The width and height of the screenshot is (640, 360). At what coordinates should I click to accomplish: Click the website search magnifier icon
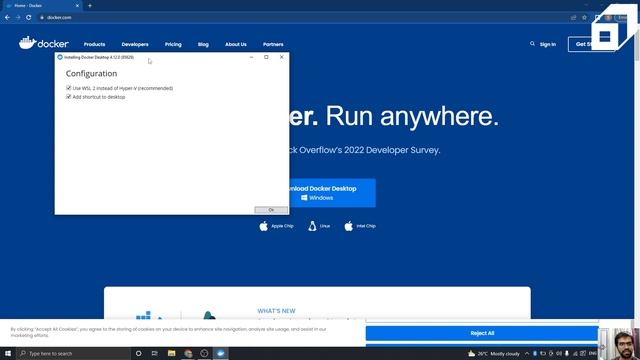(532, 43)
